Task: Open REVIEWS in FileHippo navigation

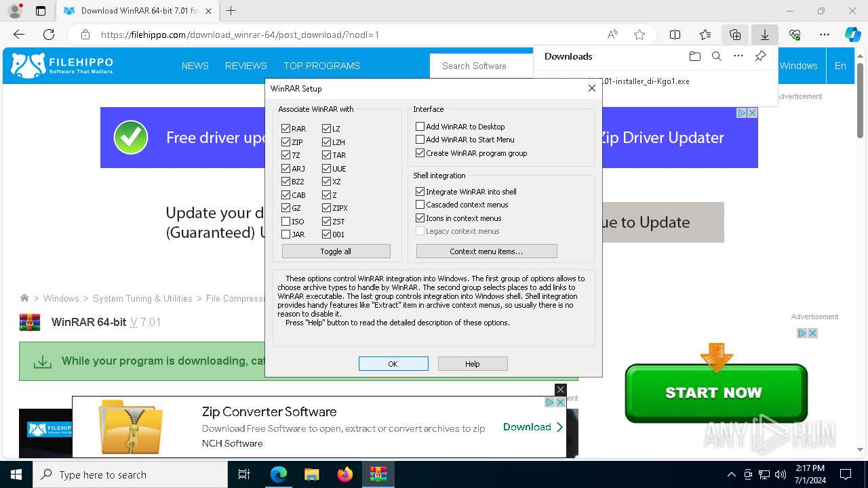Action: click(246, 66)
